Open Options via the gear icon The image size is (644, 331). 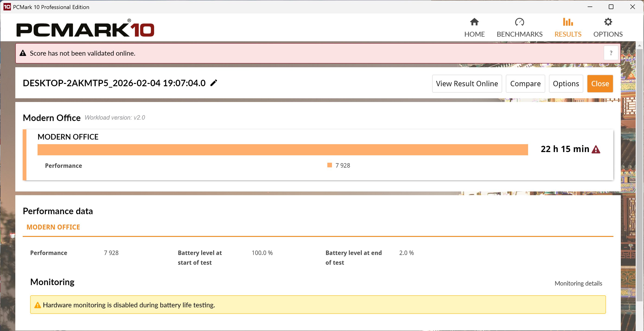[x=608, y=22]
